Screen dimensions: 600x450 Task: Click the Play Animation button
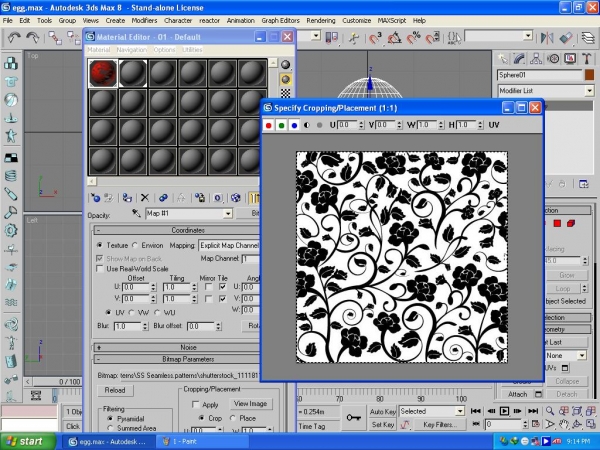click(x=504, y=411)
